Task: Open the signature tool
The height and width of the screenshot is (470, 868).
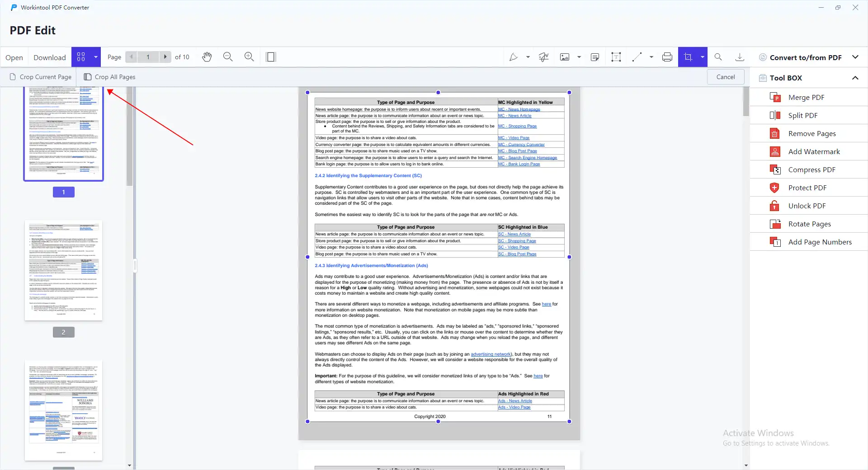Action: pyautogui.click(x=543, y=57)
